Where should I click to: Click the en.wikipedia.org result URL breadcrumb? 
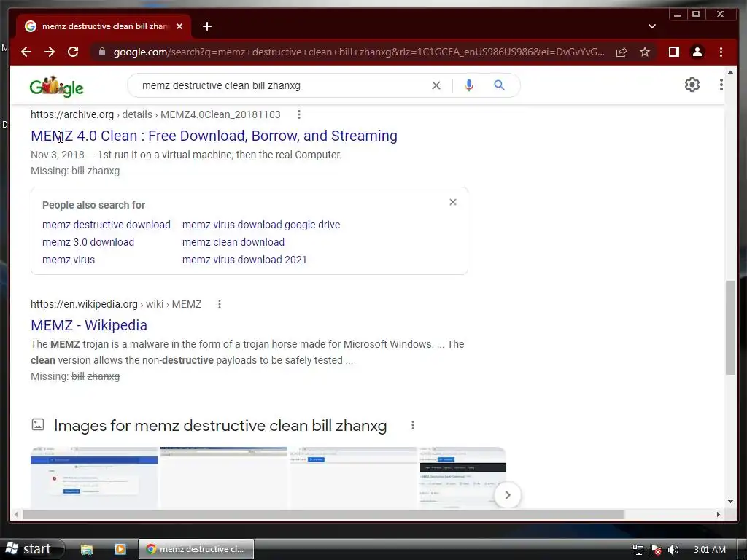(x=116, y=304)
